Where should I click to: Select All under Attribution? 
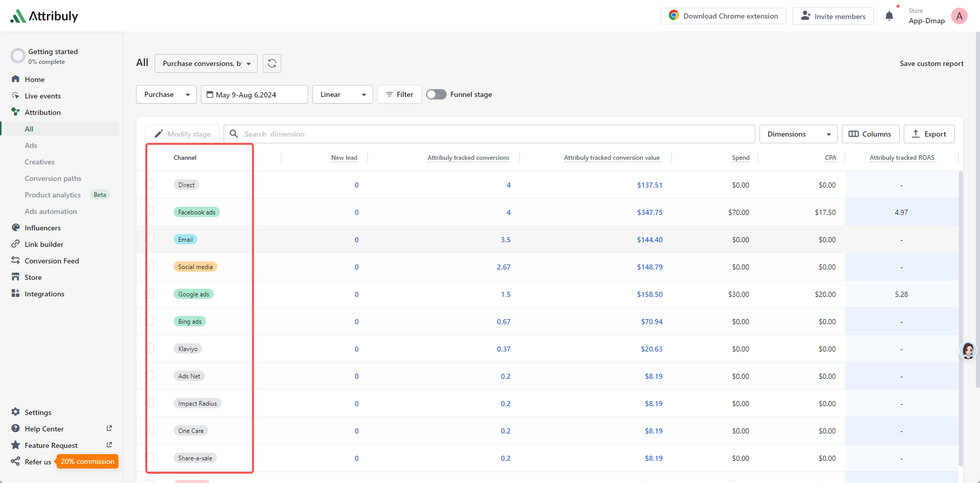61,128
